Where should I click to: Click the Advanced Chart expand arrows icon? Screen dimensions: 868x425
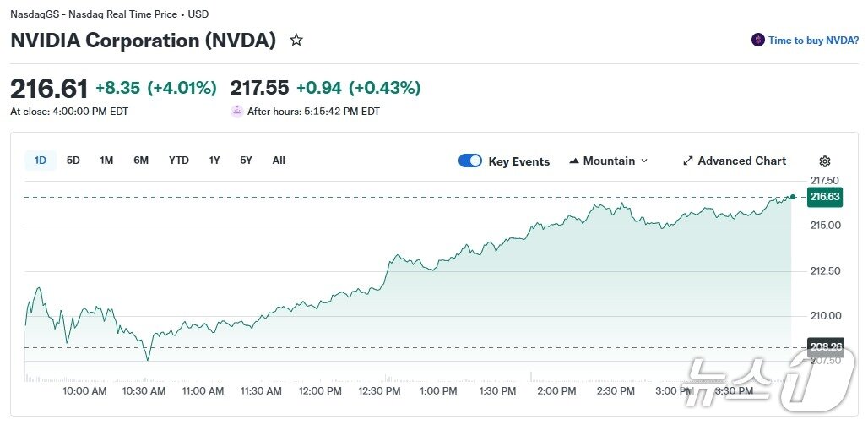click(688, 161)
